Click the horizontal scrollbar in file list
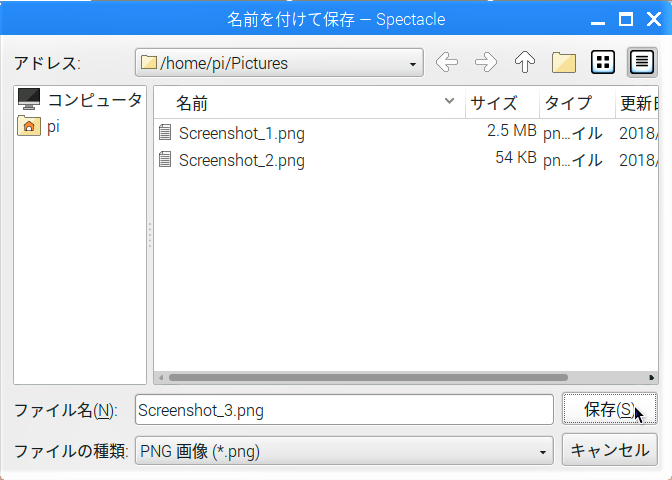This screenshot has height=480, width=672. click(x=369, y=378)
